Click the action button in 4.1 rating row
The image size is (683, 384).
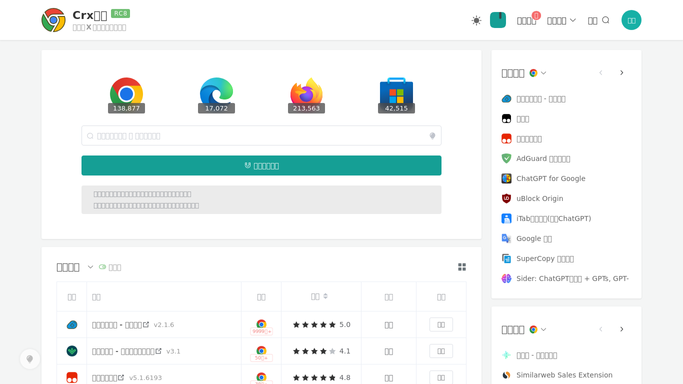[441, 351]
